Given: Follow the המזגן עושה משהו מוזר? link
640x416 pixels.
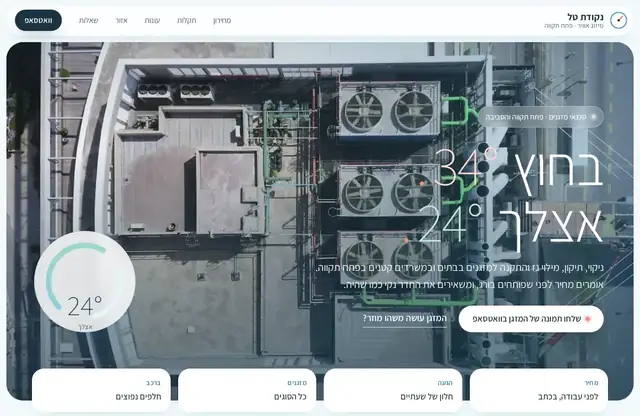Looking at the screenshot, I should click(404, 318).
